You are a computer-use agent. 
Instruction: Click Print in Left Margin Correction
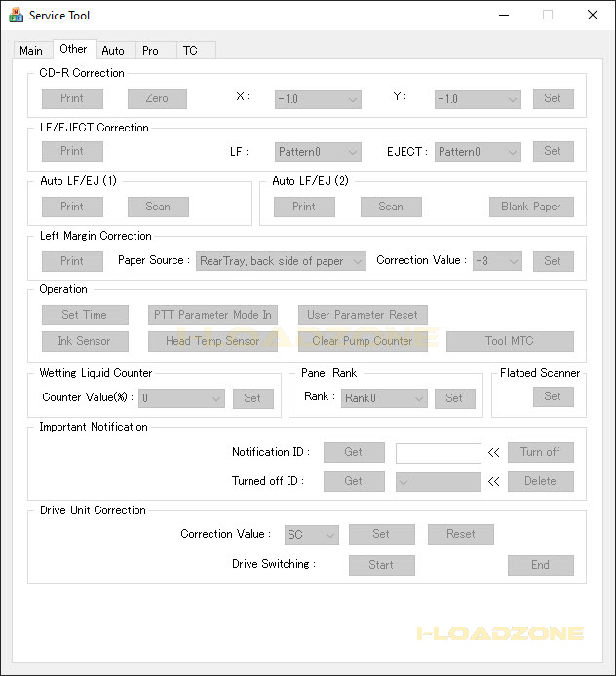click(x=72, y=261)
